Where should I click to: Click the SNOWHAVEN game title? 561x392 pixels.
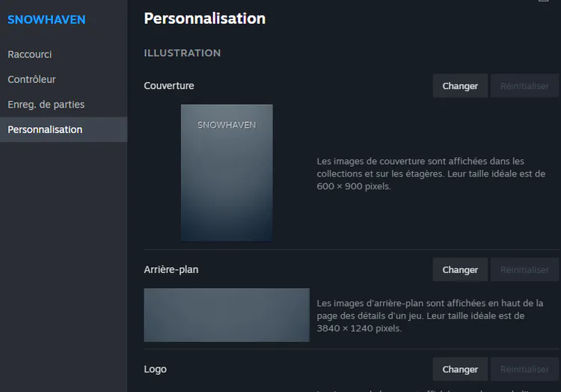click(46, 19)
